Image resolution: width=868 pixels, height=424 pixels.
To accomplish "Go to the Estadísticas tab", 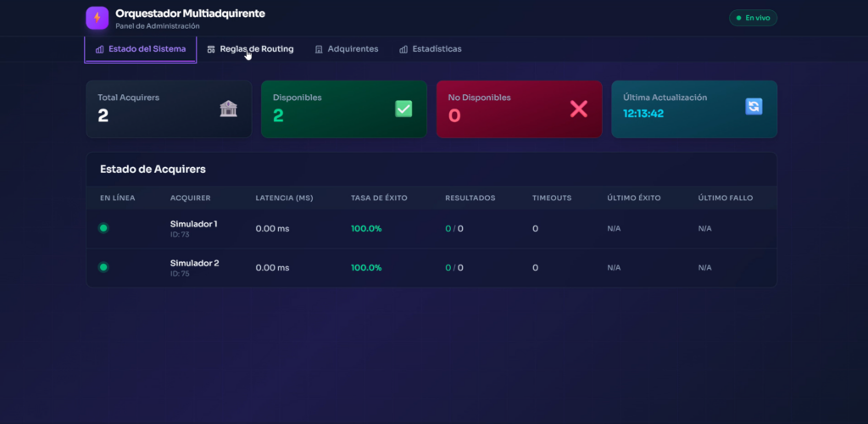I will pyautogui.click(x=430, y=49).
